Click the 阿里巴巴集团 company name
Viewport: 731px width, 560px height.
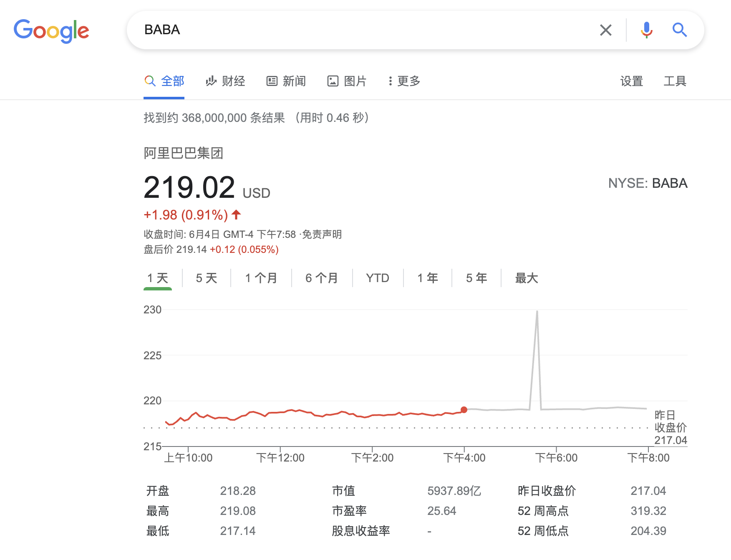pyautogui.click(x=184, y=153)
